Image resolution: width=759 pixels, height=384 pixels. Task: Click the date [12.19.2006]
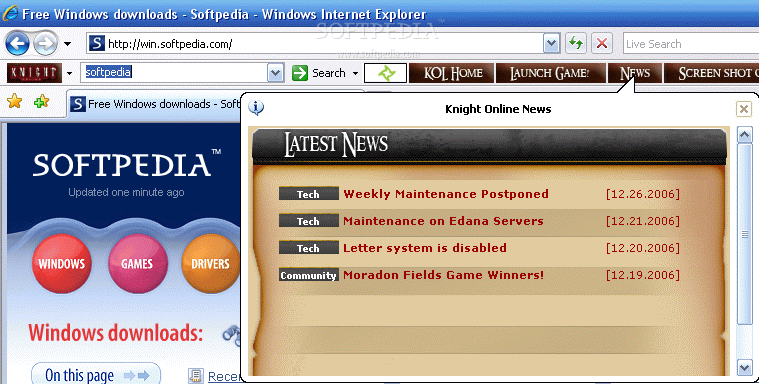[643, 275]
